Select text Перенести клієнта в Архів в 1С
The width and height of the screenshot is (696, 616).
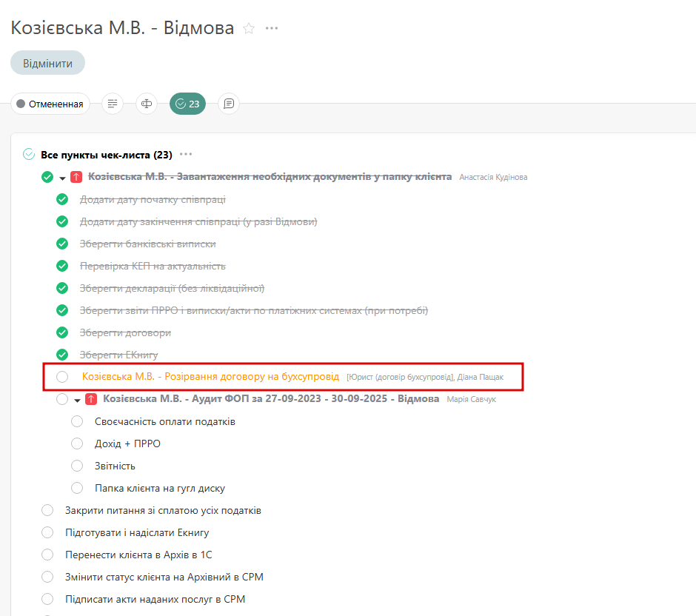click(x=138, y=555)
